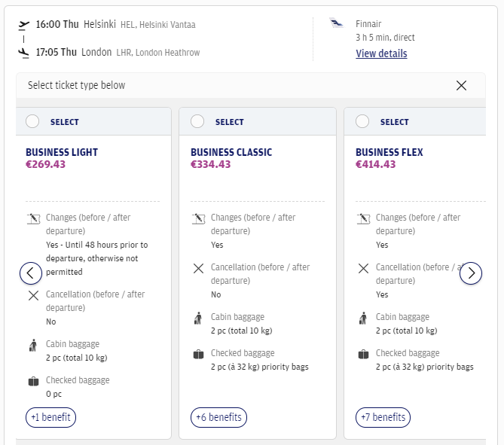Expand the +6 benefits list
Screen dimensions: 504x445
[218, 417]
